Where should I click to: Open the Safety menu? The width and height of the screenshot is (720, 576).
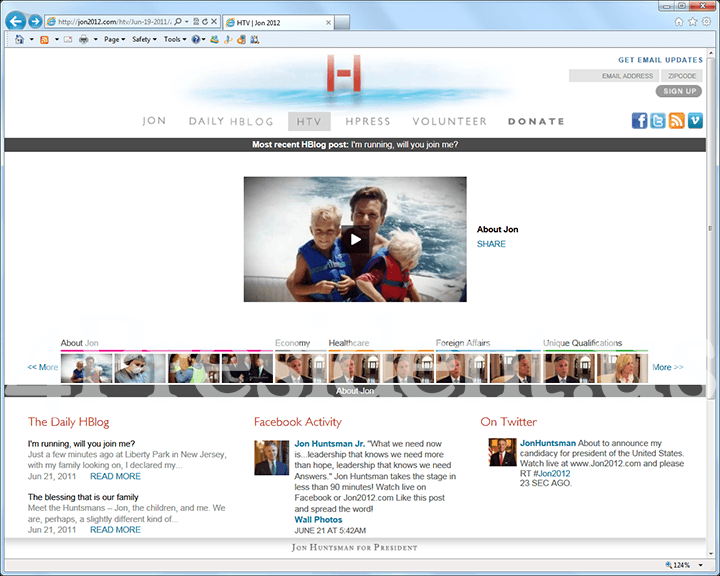pos(144,40)
